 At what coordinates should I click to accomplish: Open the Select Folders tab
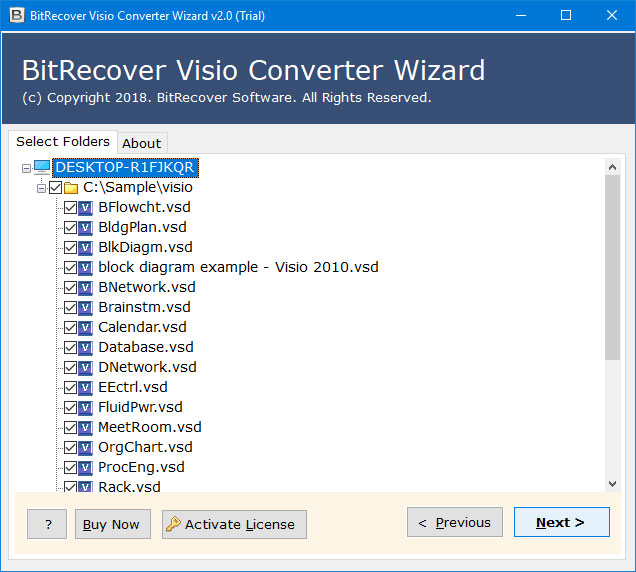[63, 142]
